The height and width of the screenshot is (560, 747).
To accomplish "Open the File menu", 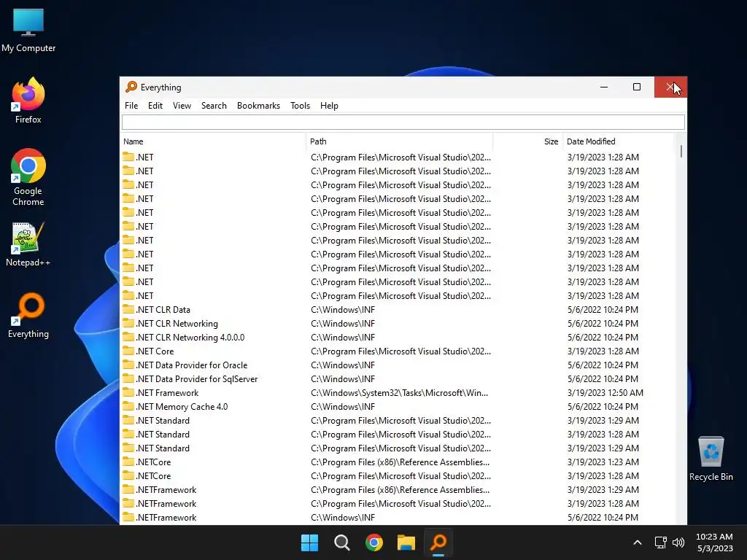I will (x=131, y=106).
